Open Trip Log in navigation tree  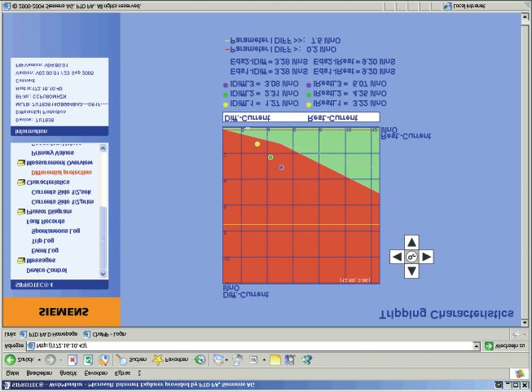tap(42, 241)
